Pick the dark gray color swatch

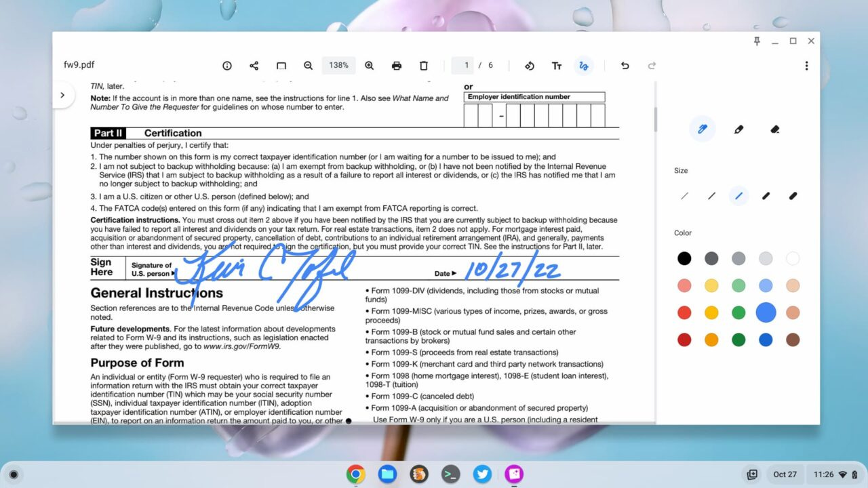click(x=711, y=258)
